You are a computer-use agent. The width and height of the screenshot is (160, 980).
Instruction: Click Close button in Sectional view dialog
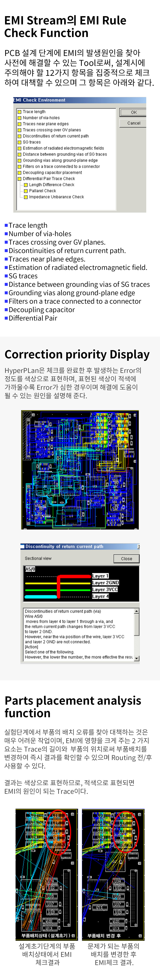tap(127, 559)
